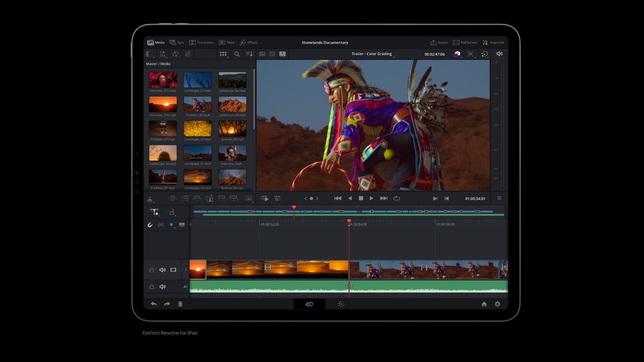Open the Inspector panel
Screen dimensions: 644x362
pyautogui.click(x=493, y=42)
